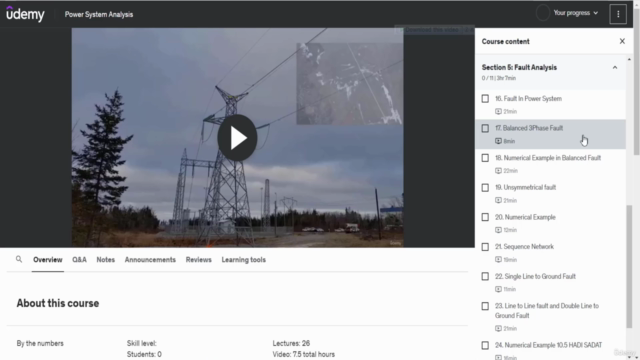
Task: Click the search magnifier icon beside Overview
Action: point(19,259)
